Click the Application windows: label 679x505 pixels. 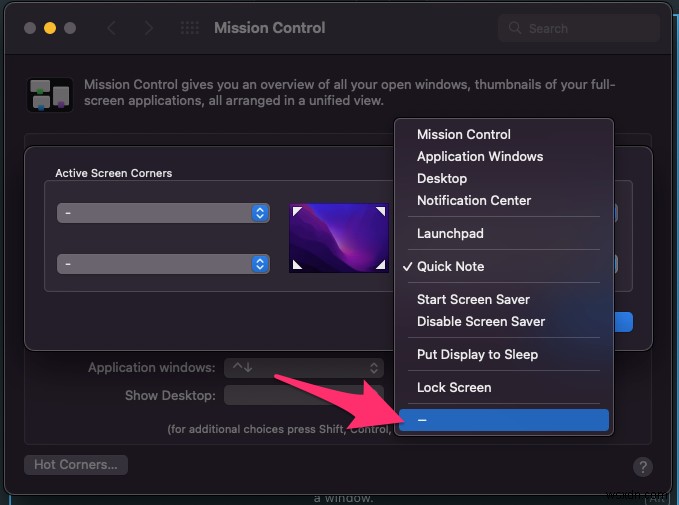152,368
